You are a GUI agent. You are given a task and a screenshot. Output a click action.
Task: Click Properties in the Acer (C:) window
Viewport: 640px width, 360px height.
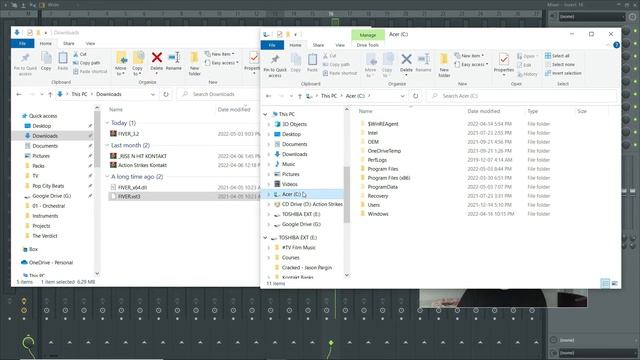504,64
